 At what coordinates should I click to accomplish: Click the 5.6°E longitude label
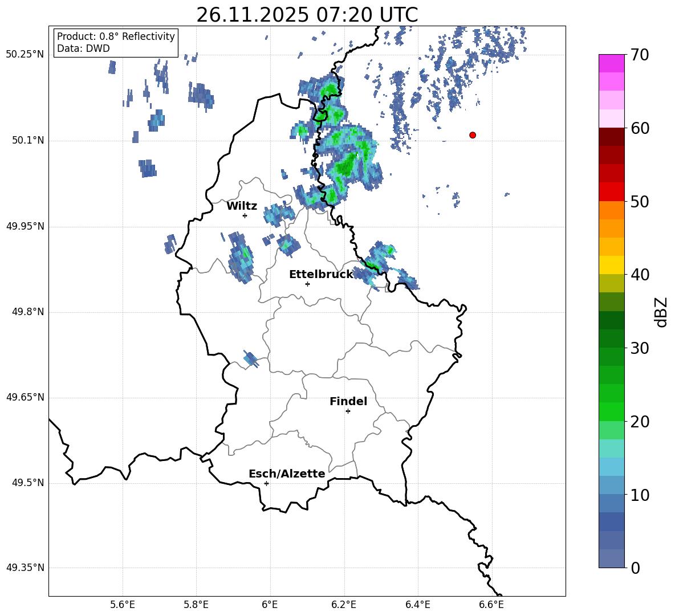pos(123,605)
